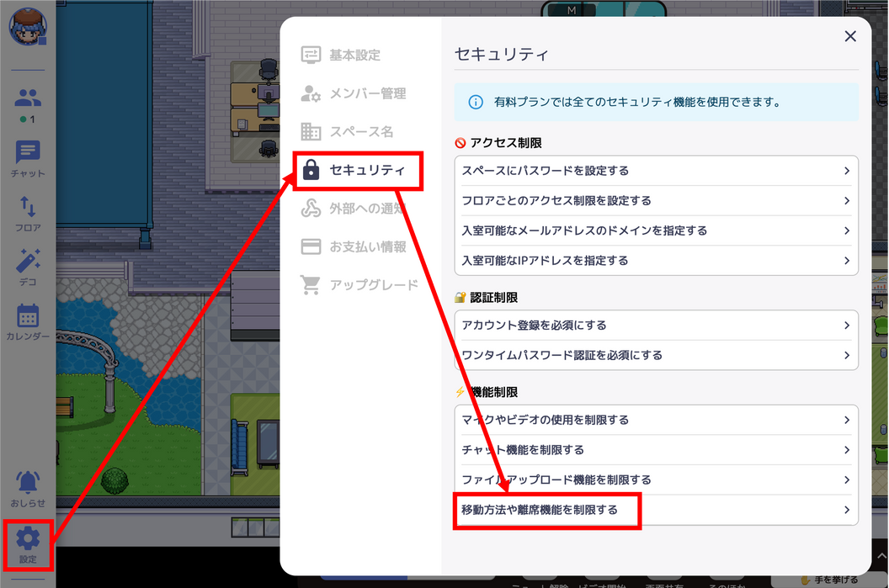Open the 設定 settings gear
This screenshot has width=889, height=588.
28,544
